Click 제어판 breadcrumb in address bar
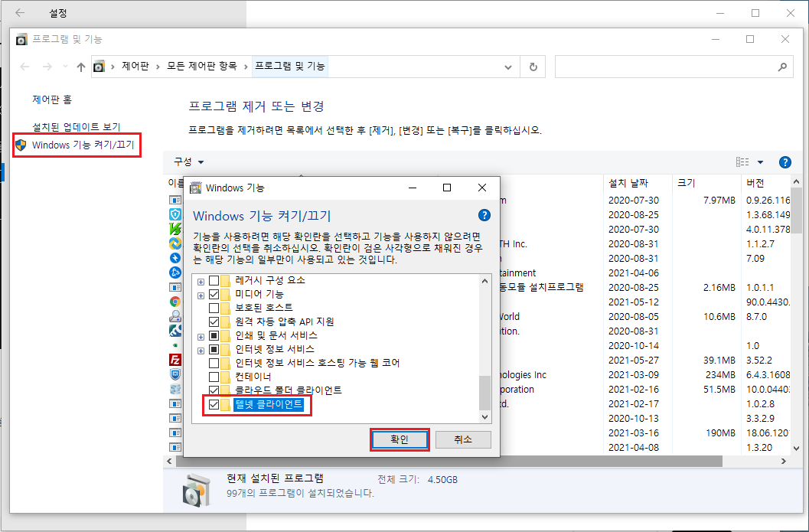The image size is (809, 532). 135,66
